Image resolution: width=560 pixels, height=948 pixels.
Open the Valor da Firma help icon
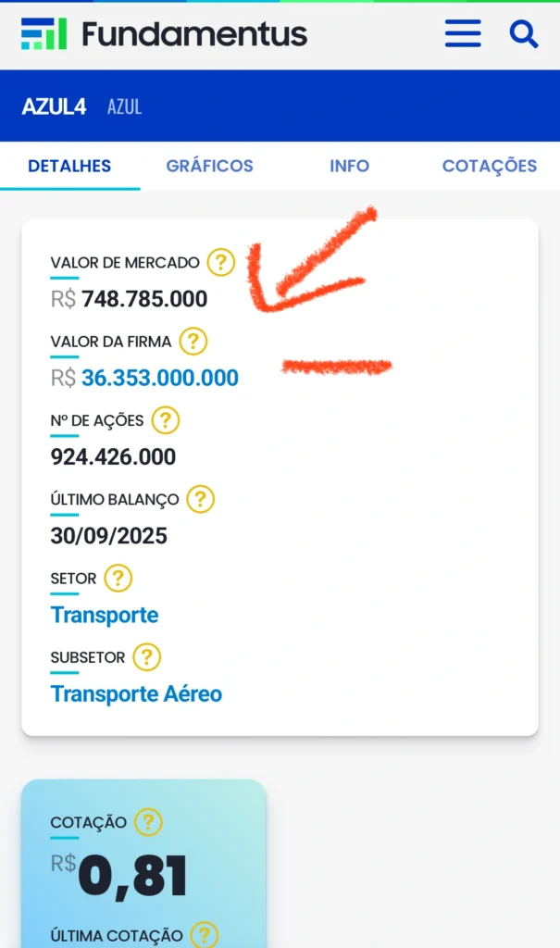(192, 341)
